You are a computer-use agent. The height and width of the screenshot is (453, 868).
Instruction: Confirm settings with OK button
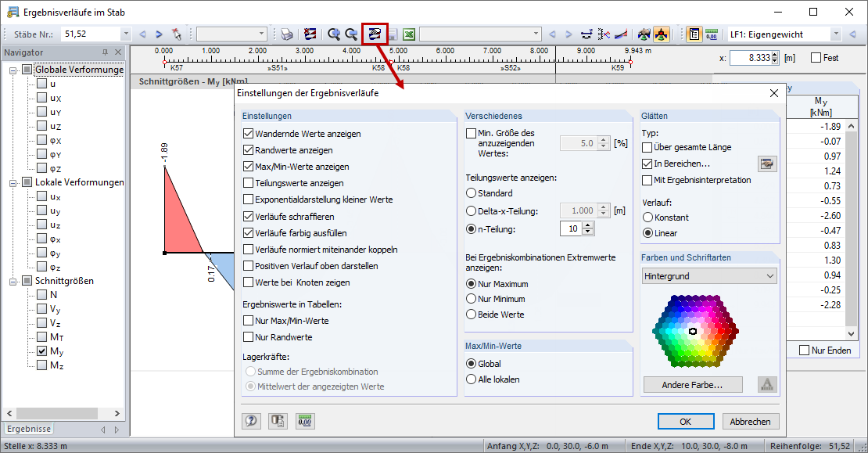click(x=686, y=421)
